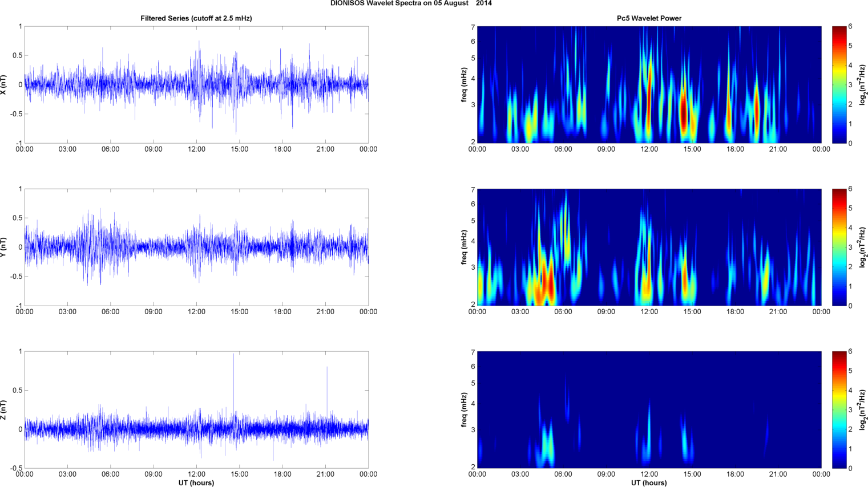This screenshot has width=868, height=487.
Task: Click the 'Y (nT)' axis label
Action: pos(4,247)
